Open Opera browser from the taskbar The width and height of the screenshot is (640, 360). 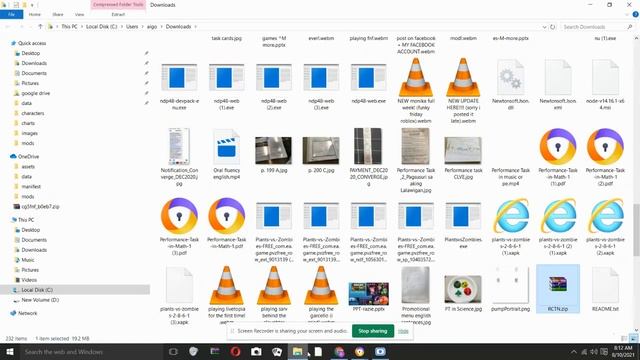[235, 351]
